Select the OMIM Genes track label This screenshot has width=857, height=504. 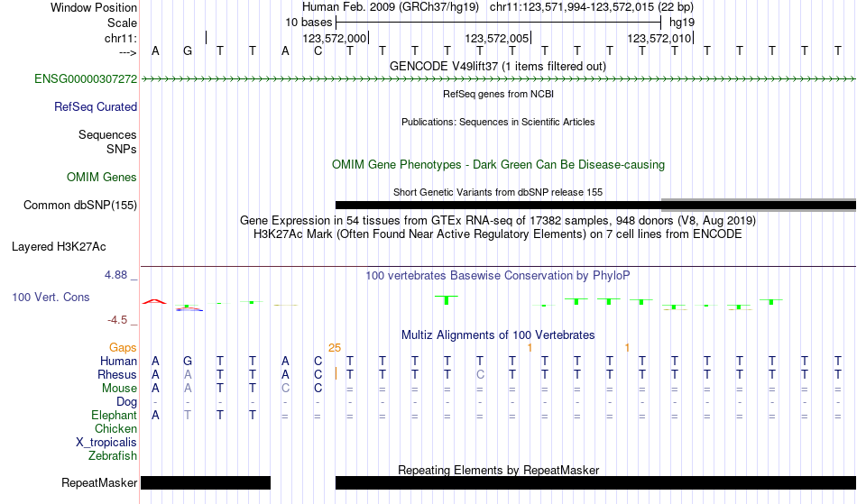[x=102, y=177]
